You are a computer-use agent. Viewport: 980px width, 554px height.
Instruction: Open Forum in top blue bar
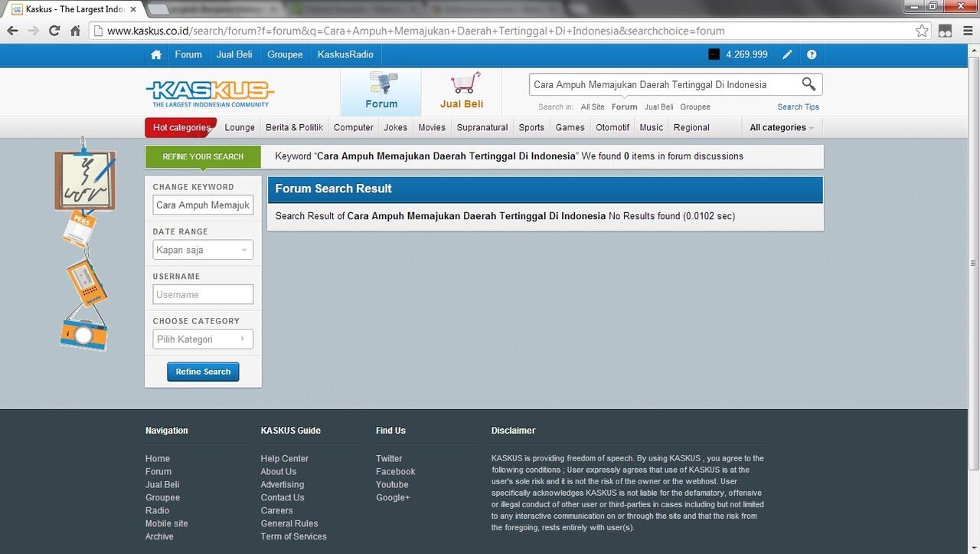click(188, 54)
